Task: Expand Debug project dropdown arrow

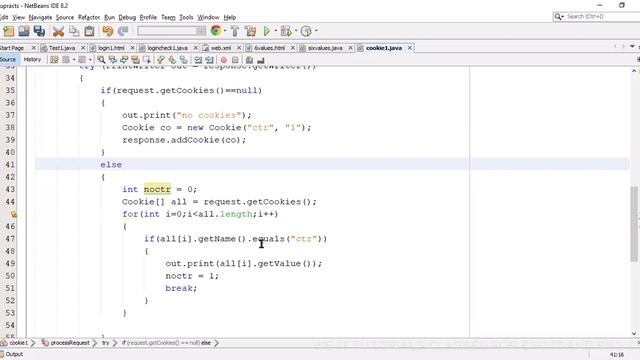Action: coord(296,31)
